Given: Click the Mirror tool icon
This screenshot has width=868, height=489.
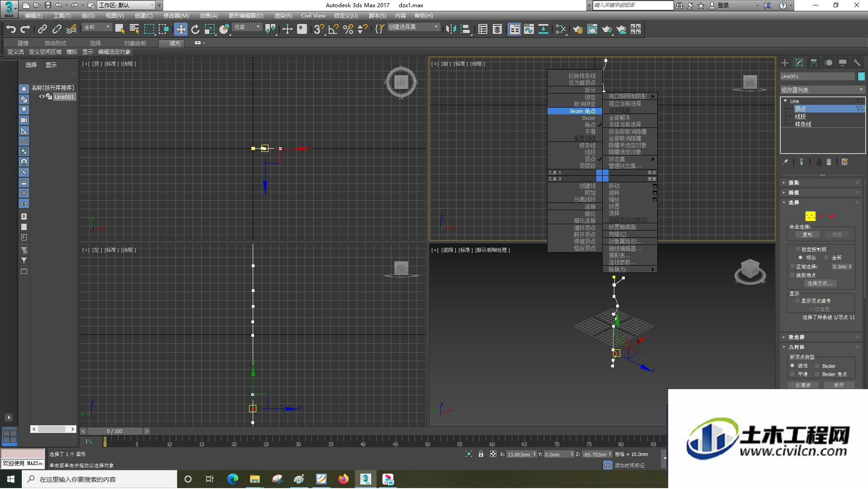Looking at the screenshot, I should coord(451,29).
